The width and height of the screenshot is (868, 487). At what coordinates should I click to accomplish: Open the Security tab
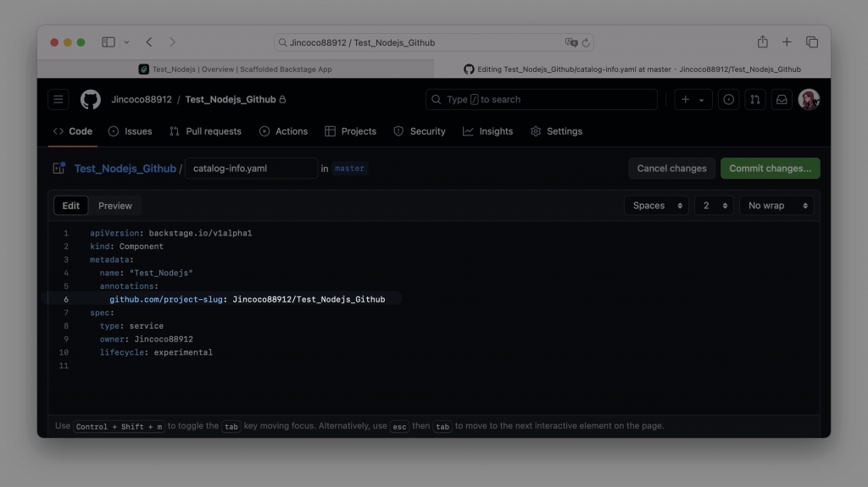pyautogui.click(x=420, y=131)
